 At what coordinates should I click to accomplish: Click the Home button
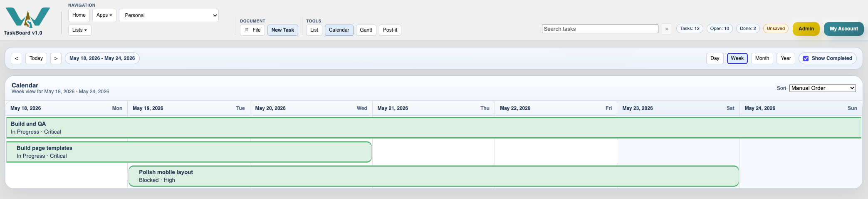coord(79,15)
